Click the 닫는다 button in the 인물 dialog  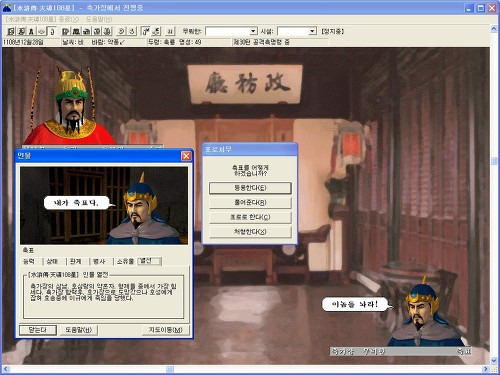click(38, 330)
